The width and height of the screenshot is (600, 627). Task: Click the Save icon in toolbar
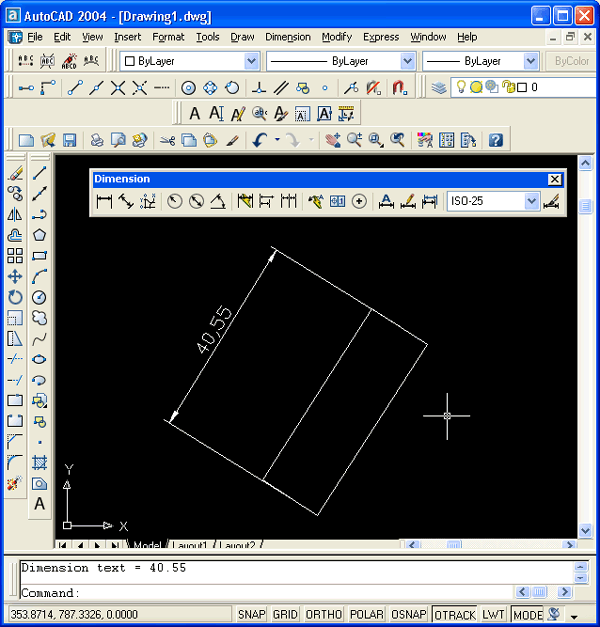coord(70,140)
